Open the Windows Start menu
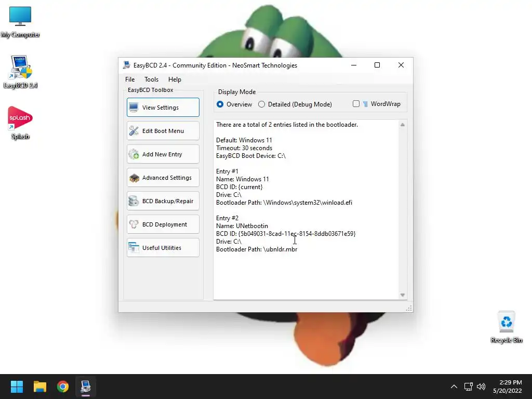Viewport: 532px width, 399px height. [17, 387]
